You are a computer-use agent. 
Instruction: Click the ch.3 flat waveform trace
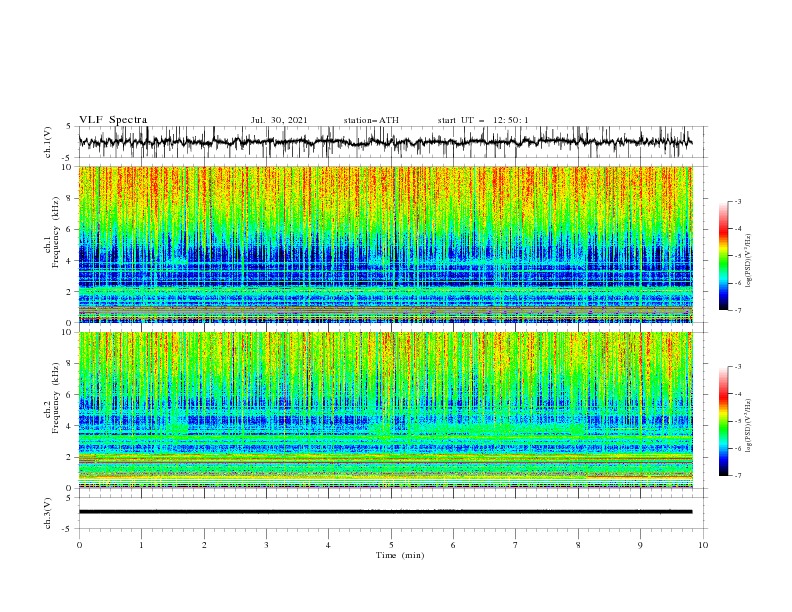[x=385, y=512]
